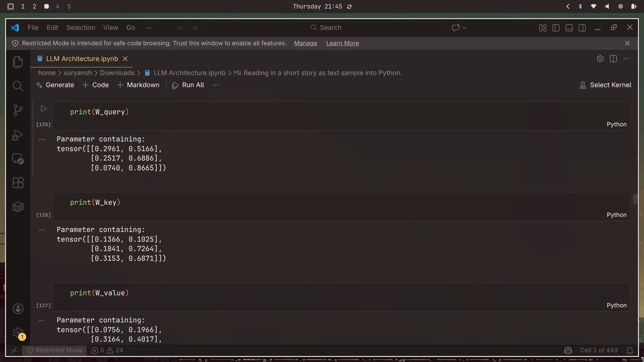Customize layout icon in title bar
Screen dimensions: 644x362
[543, 28]
